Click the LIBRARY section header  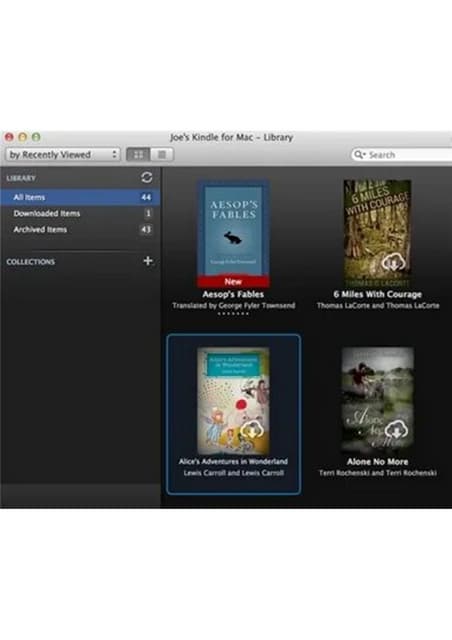21,178
